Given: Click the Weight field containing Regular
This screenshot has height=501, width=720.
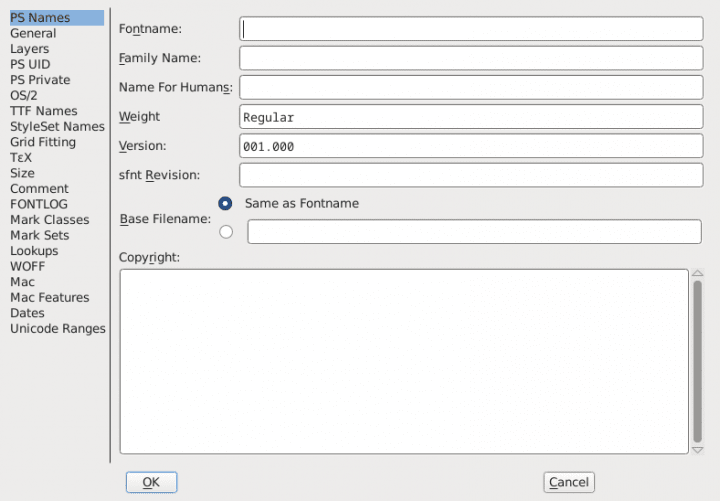Looking at the screenshot, I should coord(471,117).
